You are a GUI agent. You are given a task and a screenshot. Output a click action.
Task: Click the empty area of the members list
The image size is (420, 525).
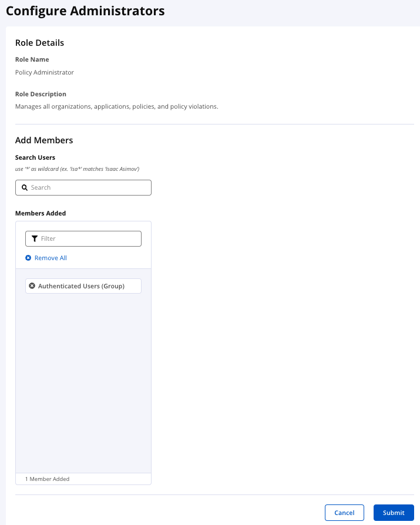(x=83, y=382)
